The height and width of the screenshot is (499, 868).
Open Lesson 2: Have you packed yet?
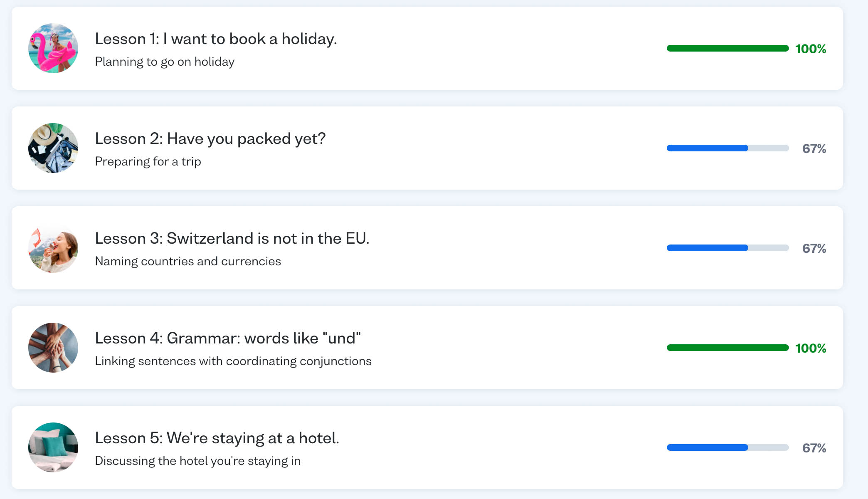tap(210, 138)
